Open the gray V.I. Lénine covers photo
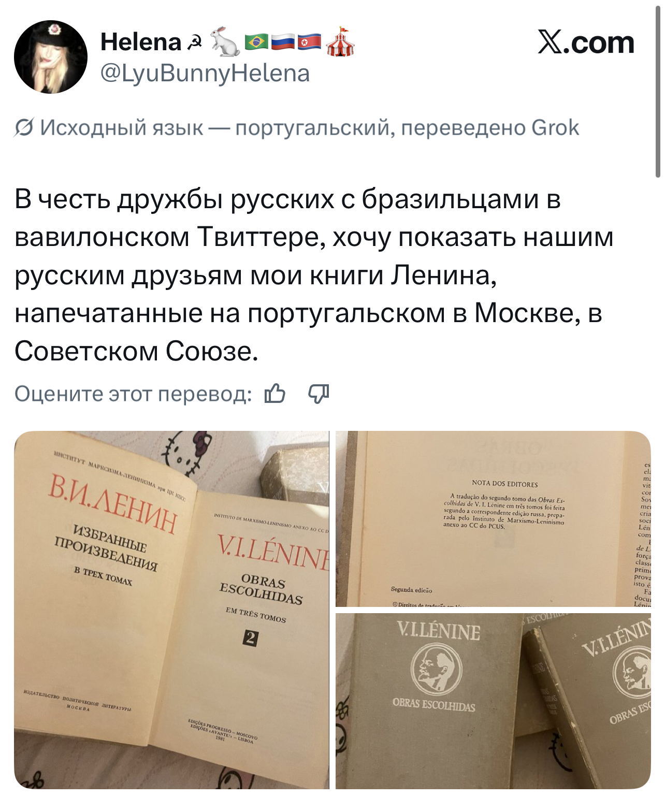This screenshot has height=812, width=665. click(x=493, y=701)
